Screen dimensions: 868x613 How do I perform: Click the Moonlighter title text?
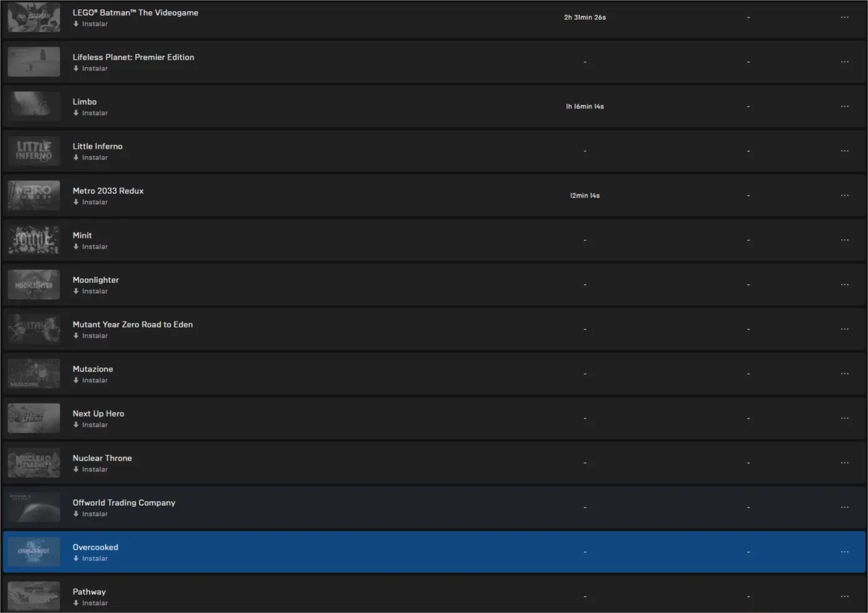[95, 281]
